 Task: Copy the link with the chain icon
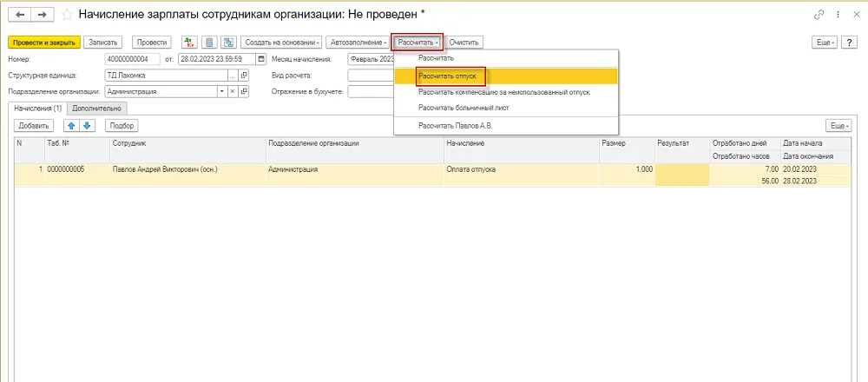point(819,15)
